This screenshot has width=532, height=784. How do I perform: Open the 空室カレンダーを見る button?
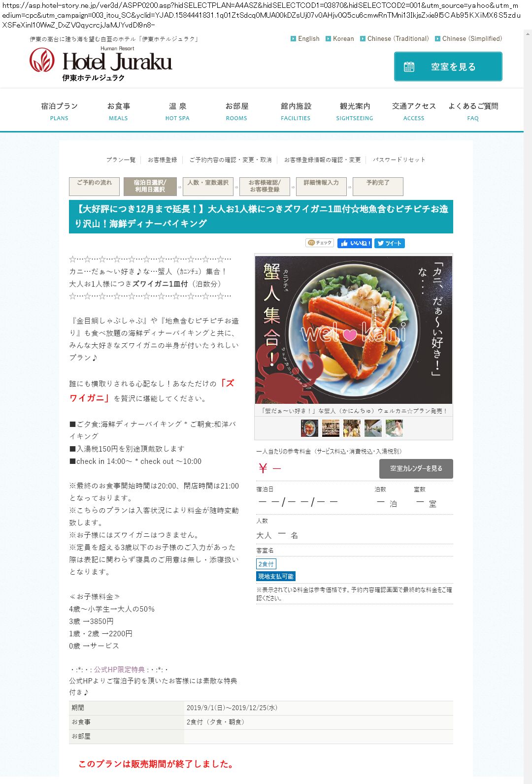tap(416, 468)
